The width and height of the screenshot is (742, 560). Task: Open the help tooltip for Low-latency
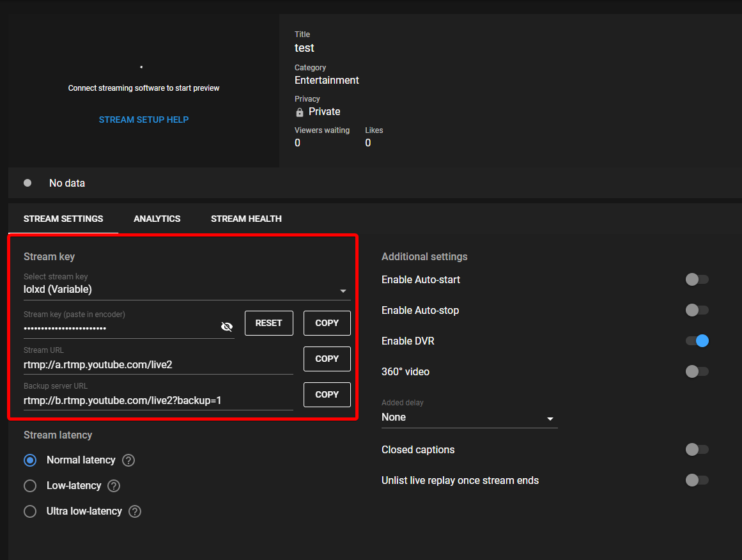[x=113, y=485]
